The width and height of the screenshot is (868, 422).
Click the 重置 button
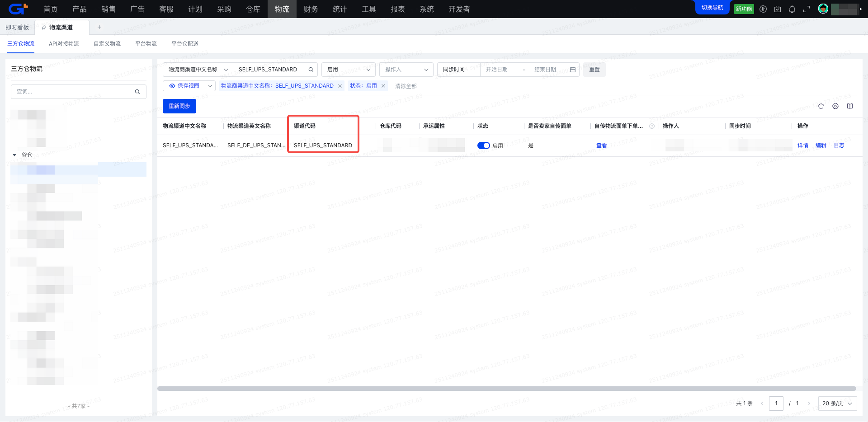pyautogui.click(x=594, y=70)
